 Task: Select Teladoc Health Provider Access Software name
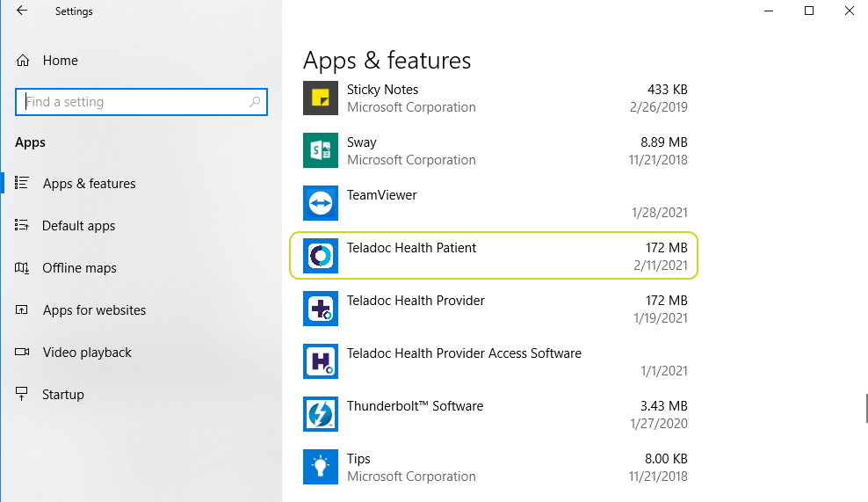click(464, 353)
